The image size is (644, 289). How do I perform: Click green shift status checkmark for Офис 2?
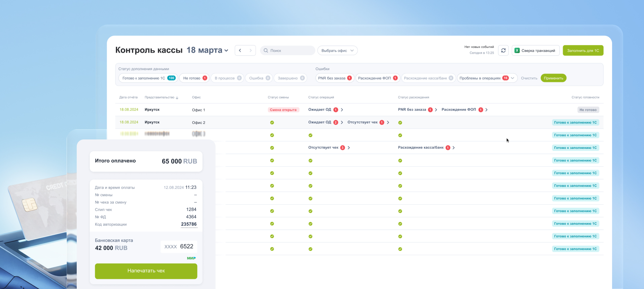pyautogui.click(x=272, y=123)
